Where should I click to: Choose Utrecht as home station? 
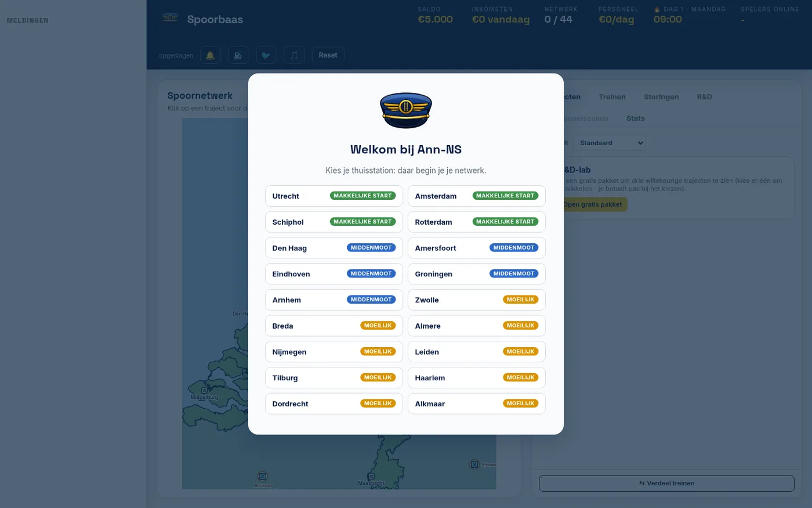[334, 196]
